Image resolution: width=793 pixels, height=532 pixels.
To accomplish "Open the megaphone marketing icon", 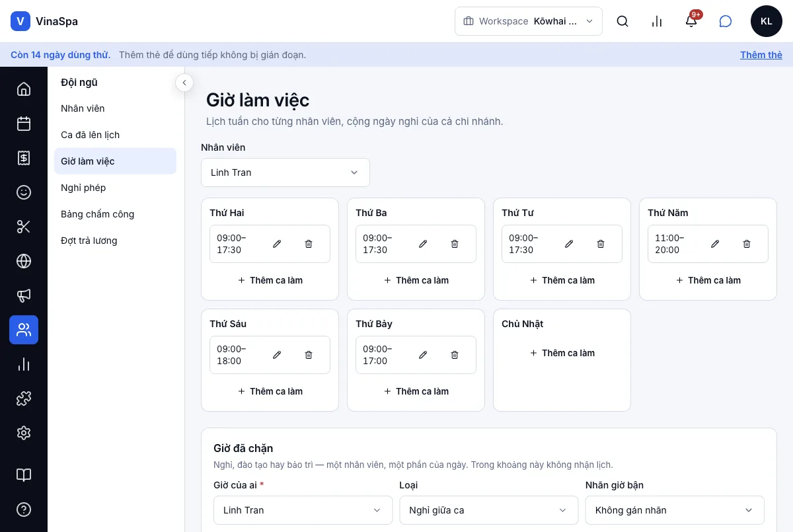I will click(x=24, y=295).
